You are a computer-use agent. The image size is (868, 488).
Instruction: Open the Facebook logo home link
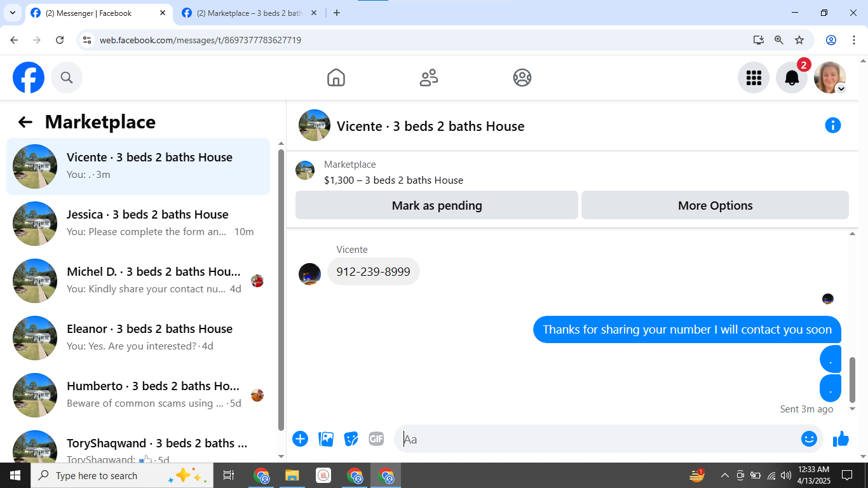(x=29, y=78)
